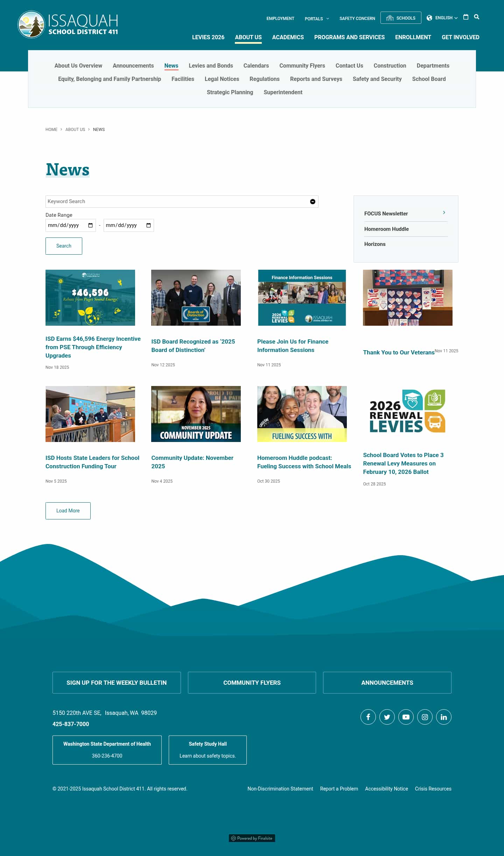Image resolution: width=504 pixels, height=856 pixels.
Task: Open Levies 2026 main menu
Action: click(x=208, y=37)
